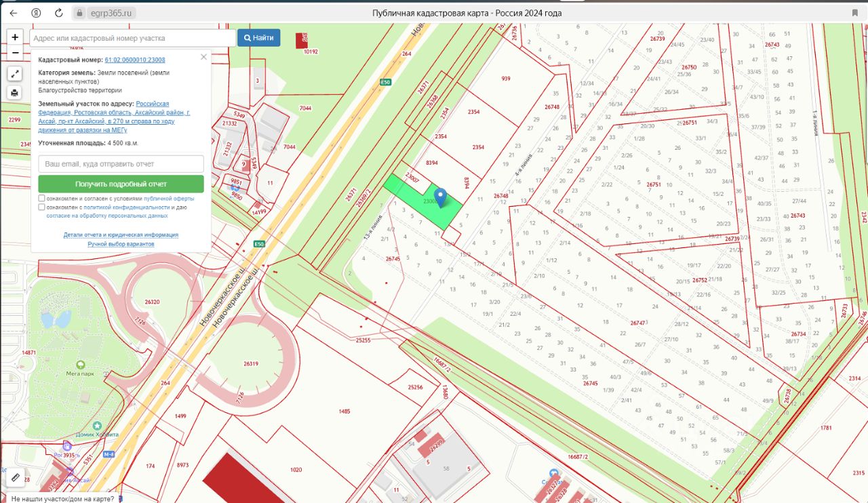Select parcel labeled 1781

(826, 428)
